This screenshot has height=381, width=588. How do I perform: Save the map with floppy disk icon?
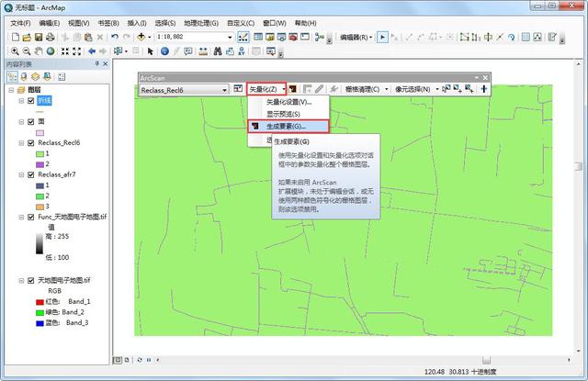pyautogui.click(x=39, y=37)
